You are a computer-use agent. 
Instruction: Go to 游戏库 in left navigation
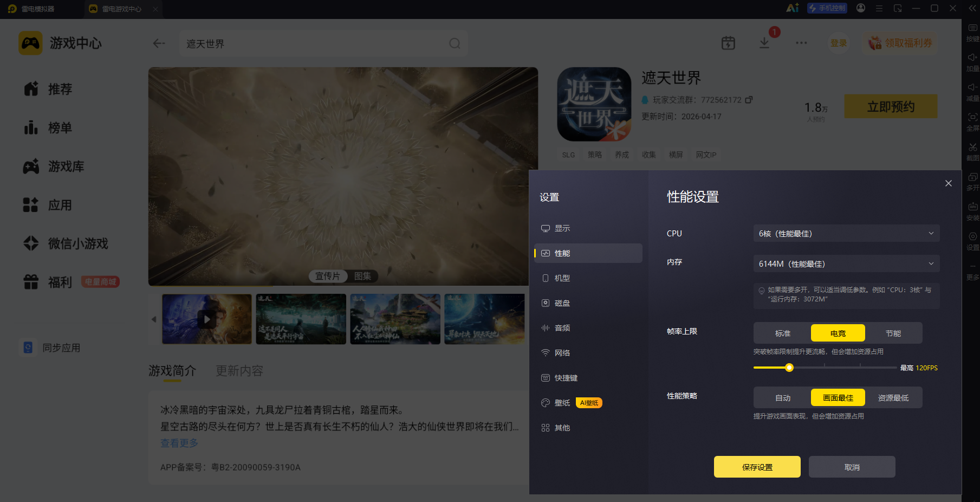(54, 166)
